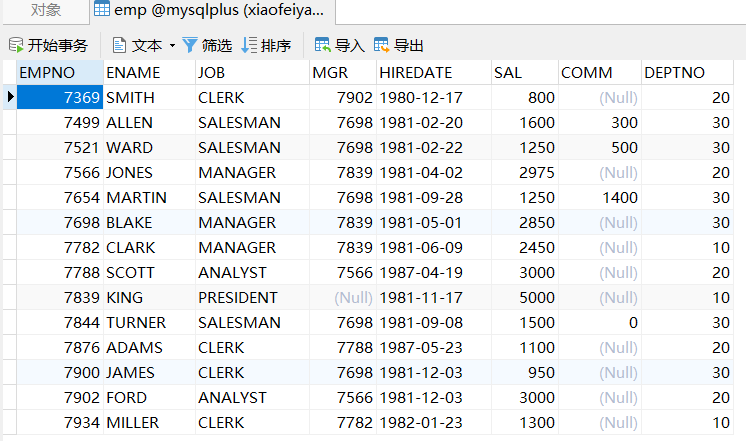Screen dimensions: 746x441
Task: Click hire date 1982-01-23
Action: click(x=434, y=422)
